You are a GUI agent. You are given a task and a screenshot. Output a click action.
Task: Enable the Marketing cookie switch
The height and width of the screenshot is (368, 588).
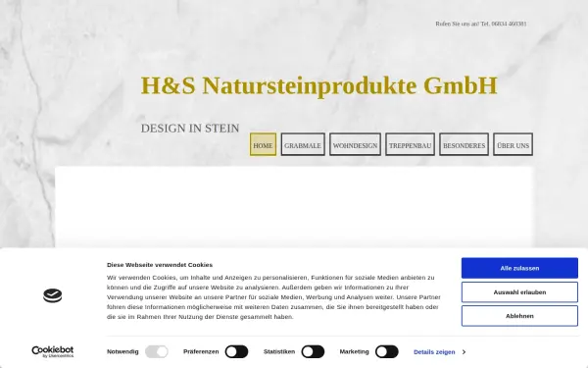click(x=387, y=352)
